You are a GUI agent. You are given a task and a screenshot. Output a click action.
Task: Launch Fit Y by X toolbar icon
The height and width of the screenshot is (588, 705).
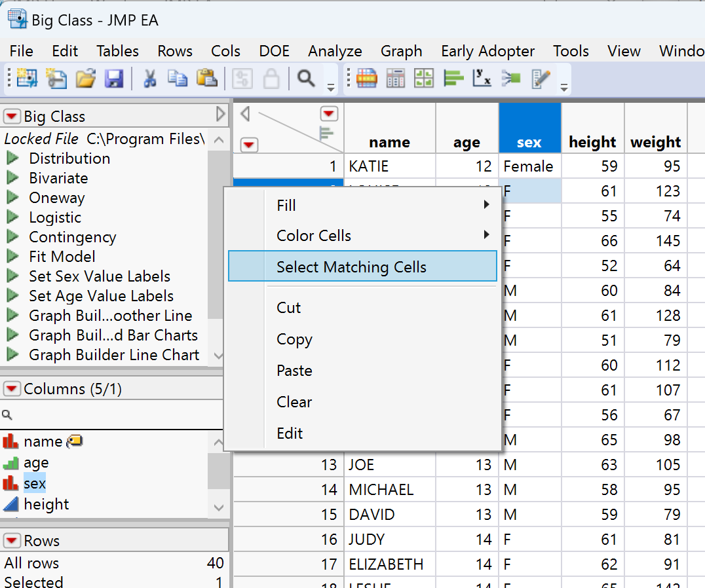pyautogui.click(x=482, y=79)
